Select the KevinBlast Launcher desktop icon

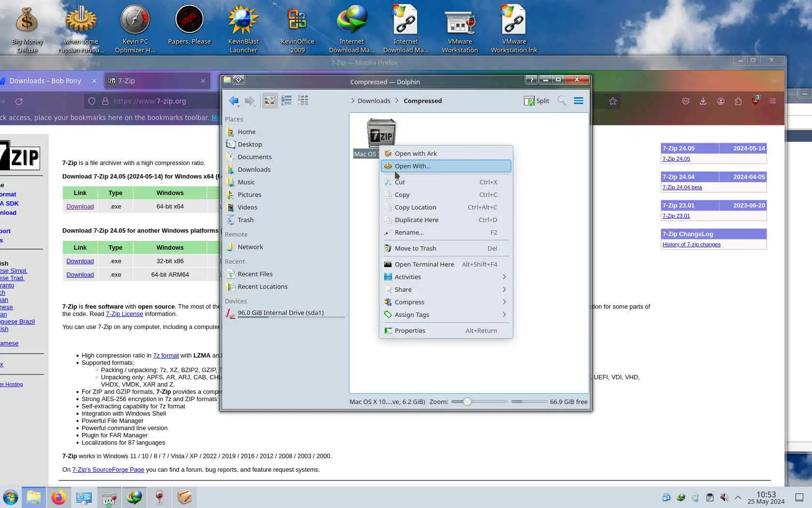point(244,29)
